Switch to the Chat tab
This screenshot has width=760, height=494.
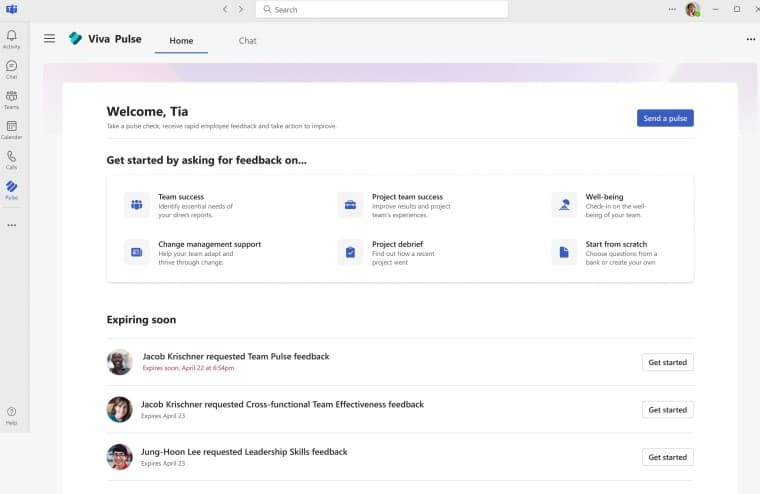247,41
